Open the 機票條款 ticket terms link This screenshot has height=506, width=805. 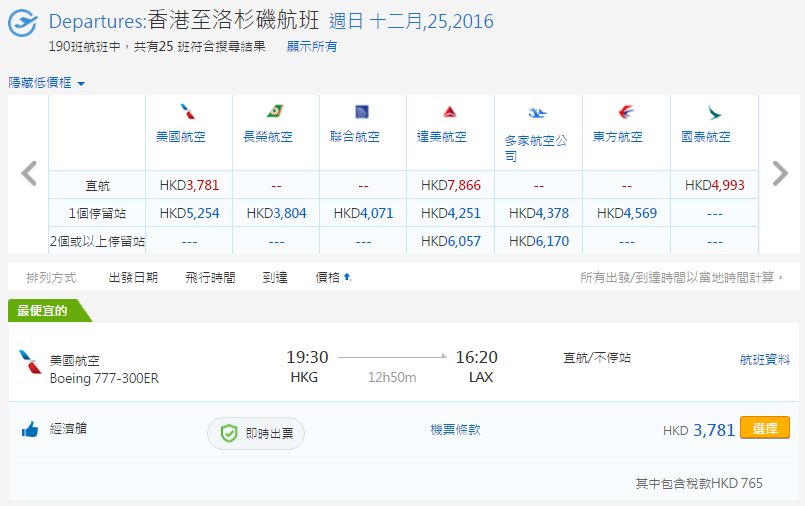pos(455,430)
